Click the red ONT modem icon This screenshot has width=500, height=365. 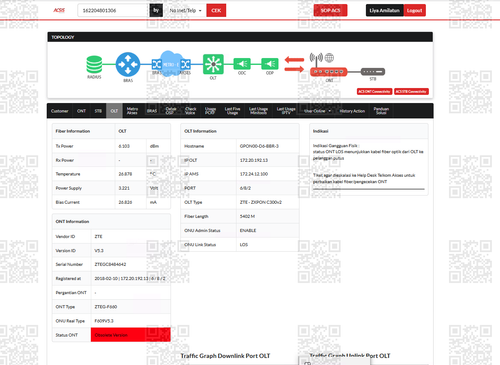(x=329, y=72)
